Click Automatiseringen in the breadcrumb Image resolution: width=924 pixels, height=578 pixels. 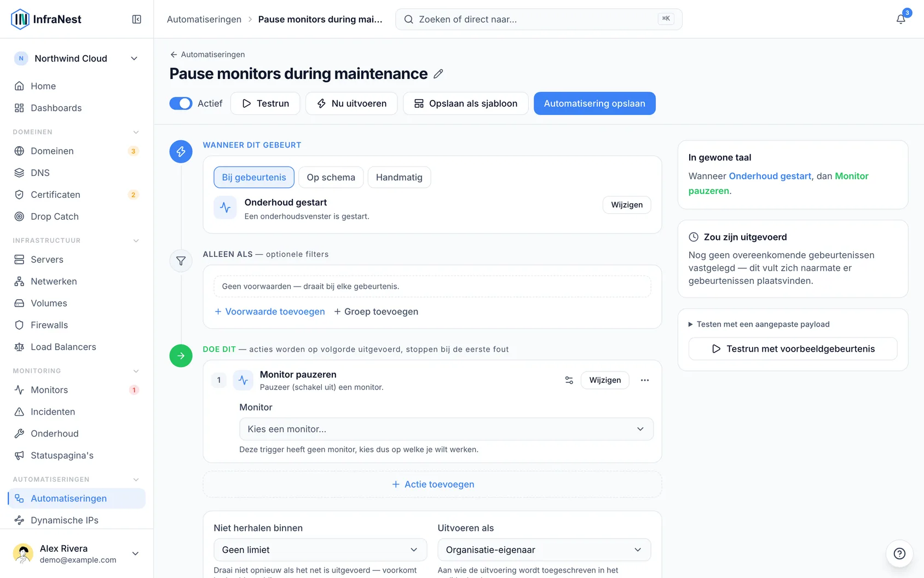tap(204, 19)
